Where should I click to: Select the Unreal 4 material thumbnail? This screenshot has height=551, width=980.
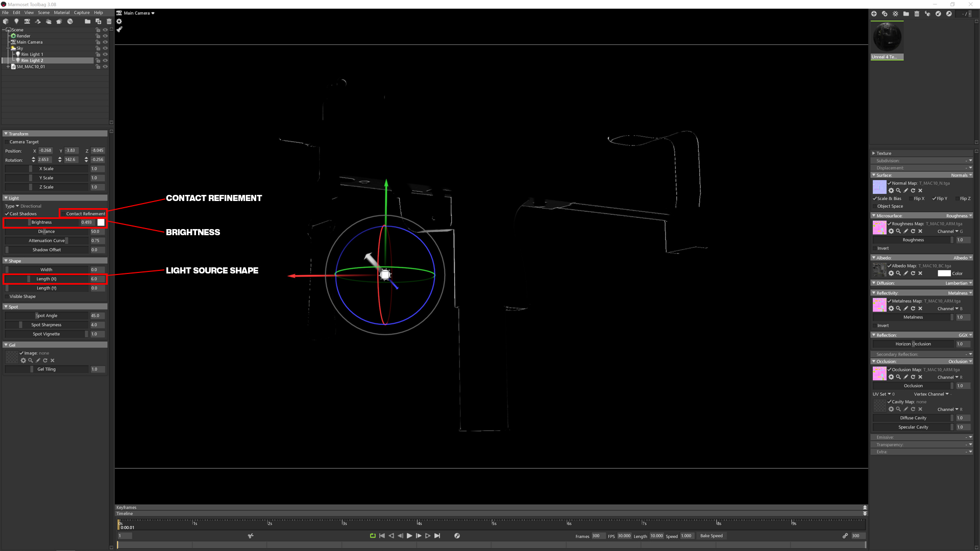pos(887,41)
